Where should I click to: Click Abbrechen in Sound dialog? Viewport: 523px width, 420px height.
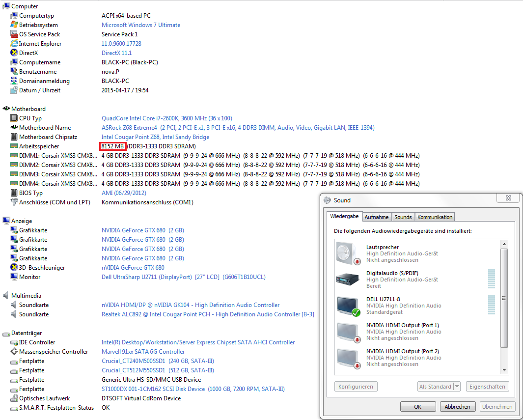[x=457, y=407]
